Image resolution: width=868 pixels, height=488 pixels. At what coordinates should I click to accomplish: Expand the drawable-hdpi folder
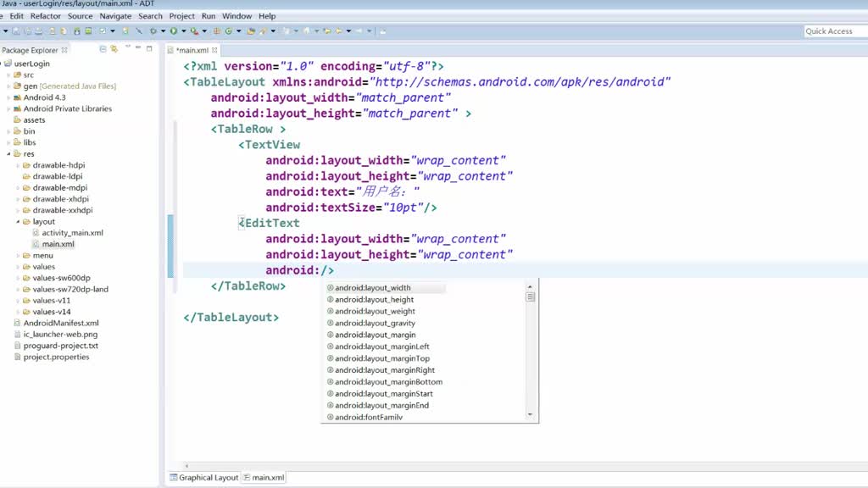(18, 165)
